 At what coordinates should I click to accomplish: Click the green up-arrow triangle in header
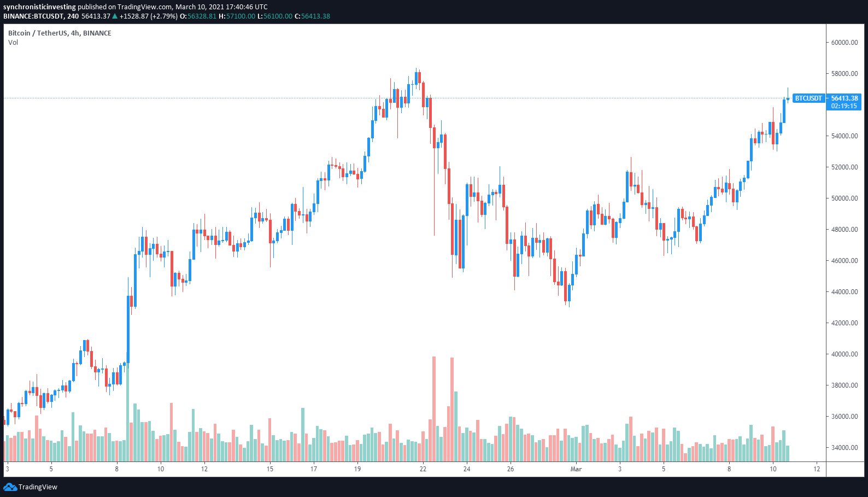114,16
